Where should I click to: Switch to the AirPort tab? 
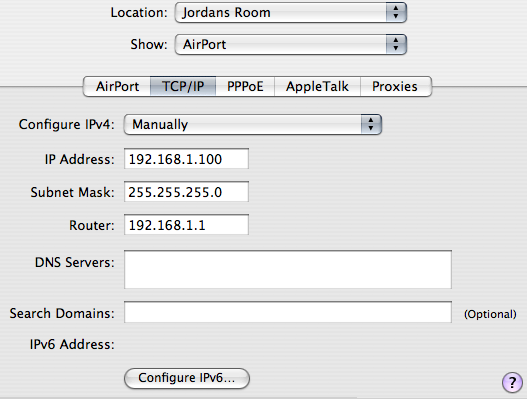[117, 86]
